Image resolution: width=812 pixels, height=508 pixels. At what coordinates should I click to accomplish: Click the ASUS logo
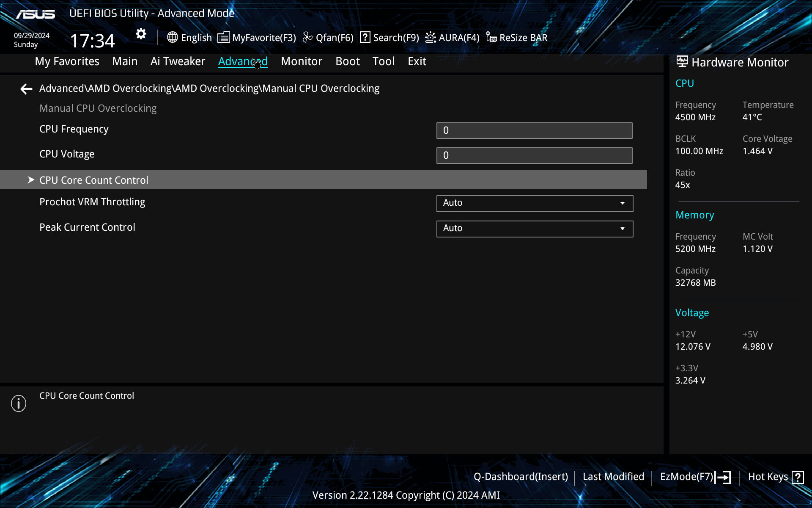click(x=36, y=14)
